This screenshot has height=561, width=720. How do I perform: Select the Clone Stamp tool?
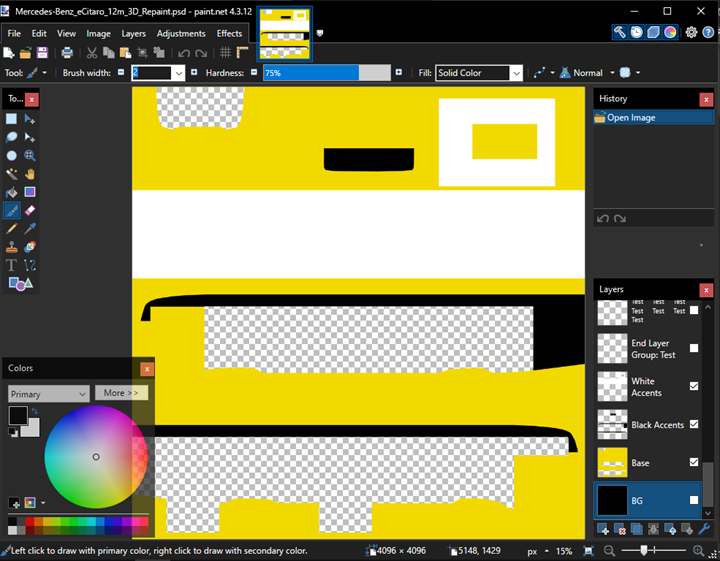coord(11,247)
